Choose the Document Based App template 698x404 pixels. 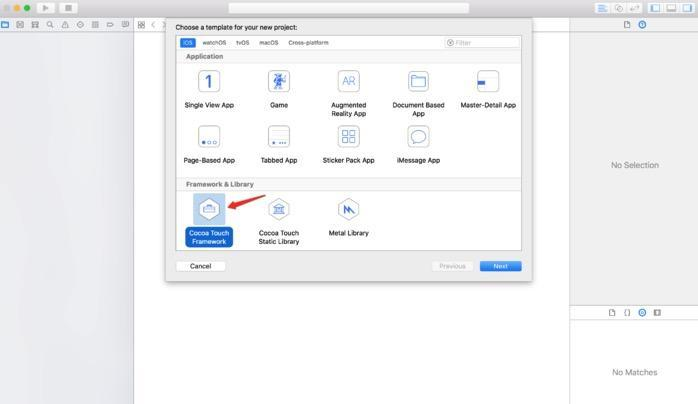418,93
